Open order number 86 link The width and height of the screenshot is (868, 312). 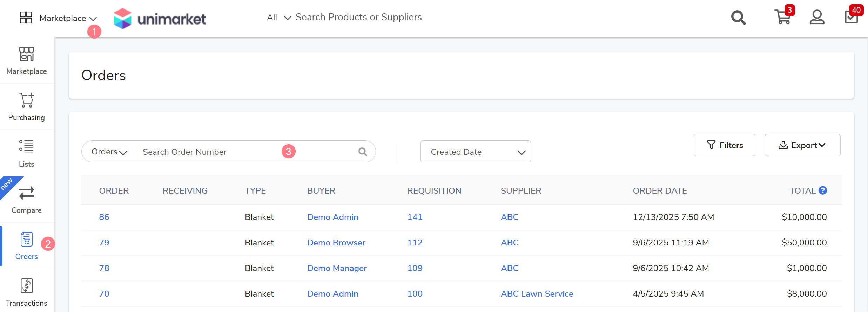click(x=104, y=217)
